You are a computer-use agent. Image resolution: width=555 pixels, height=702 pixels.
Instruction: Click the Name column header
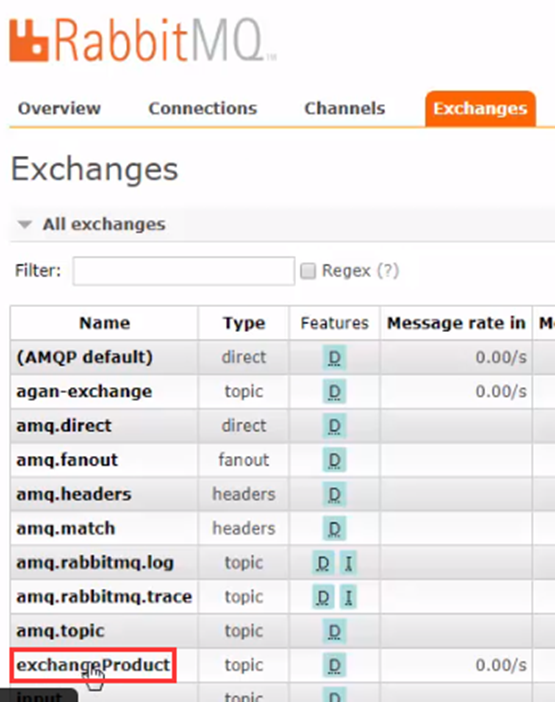tap(104, 323)
